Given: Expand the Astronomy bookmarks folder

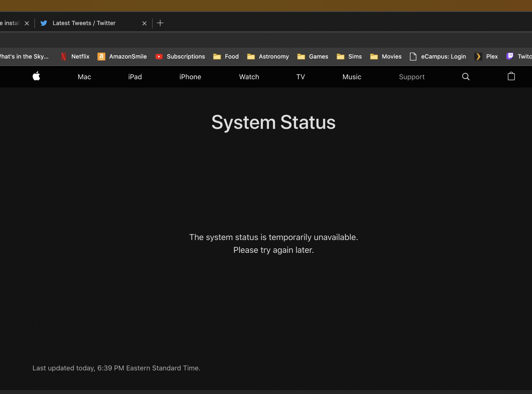Looking at the screenshot, I should (268, 57).
